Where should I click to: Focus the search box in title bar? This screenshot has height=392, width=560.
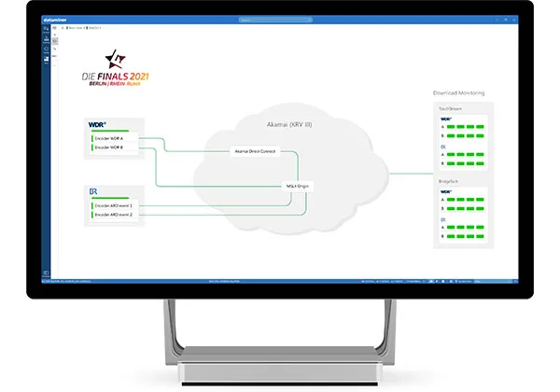tap(275, 20)
